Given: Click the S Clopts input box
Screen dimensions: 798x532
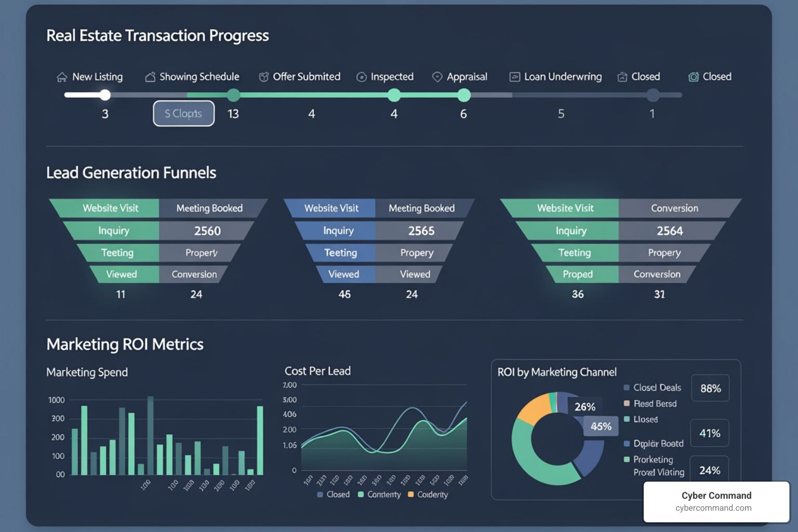Looking at the screenshot, I should (x=183, y=113).
